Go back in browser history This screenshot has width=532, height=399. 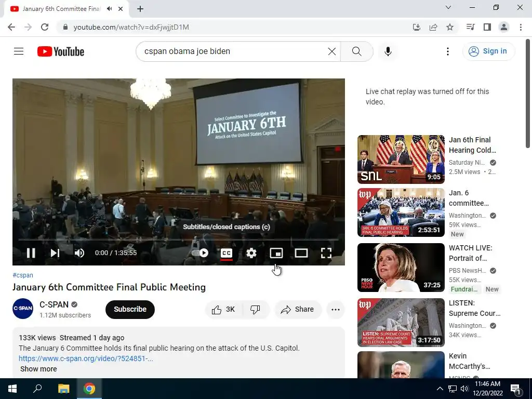click(x=11, y=27)
